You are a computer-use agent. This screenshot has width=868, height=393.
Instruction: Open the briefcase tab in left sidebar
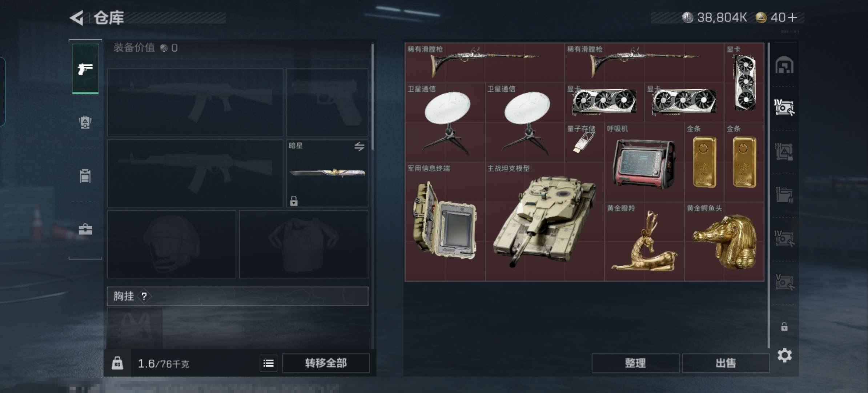coord(85,229)
